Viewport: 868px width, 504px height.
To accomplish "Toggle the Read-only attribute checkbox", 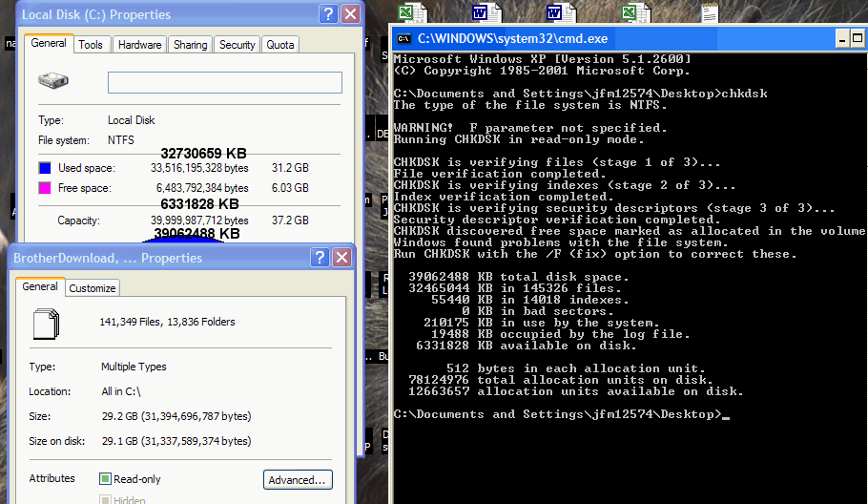I will click(x=106, y=479).
